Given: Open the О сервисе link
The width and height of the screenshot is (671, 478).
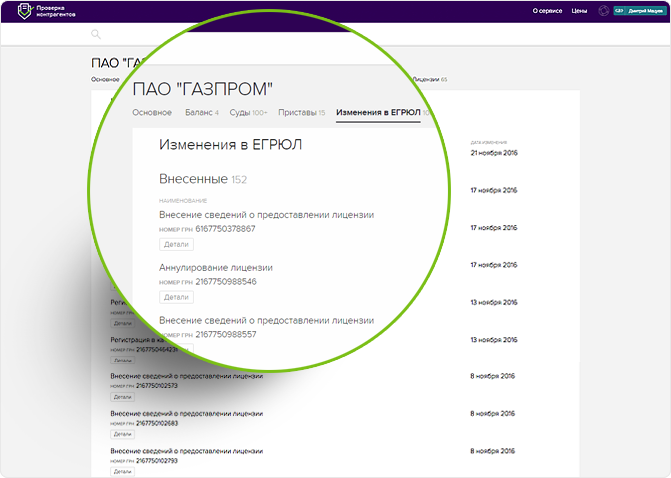Looking at the screenshot, I should point(547,11).
